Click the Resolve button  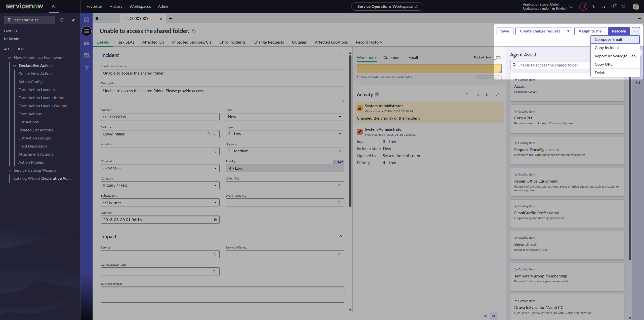(619, 31)
